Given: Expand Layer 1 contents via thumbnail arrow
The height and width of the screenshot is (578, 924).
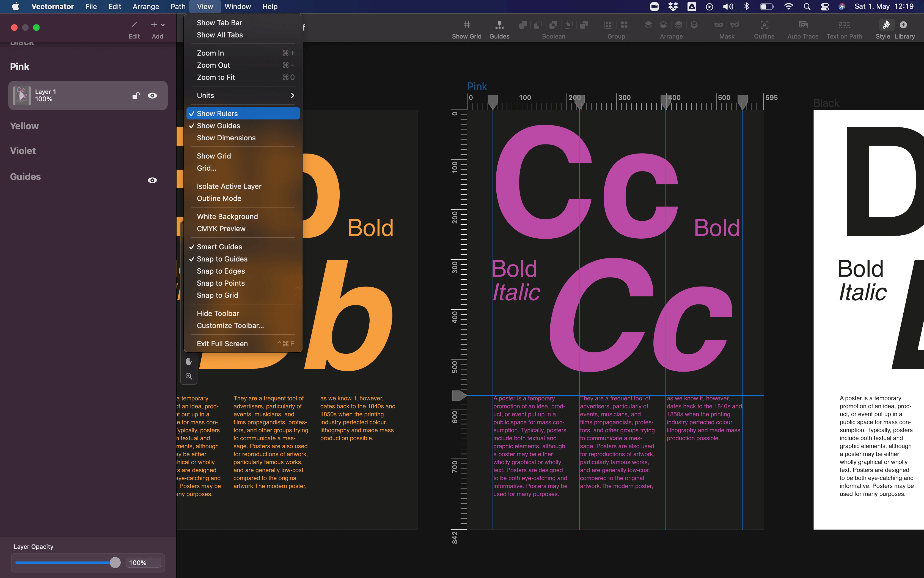Looking at the screenshot, I should [x=22, y=96].
